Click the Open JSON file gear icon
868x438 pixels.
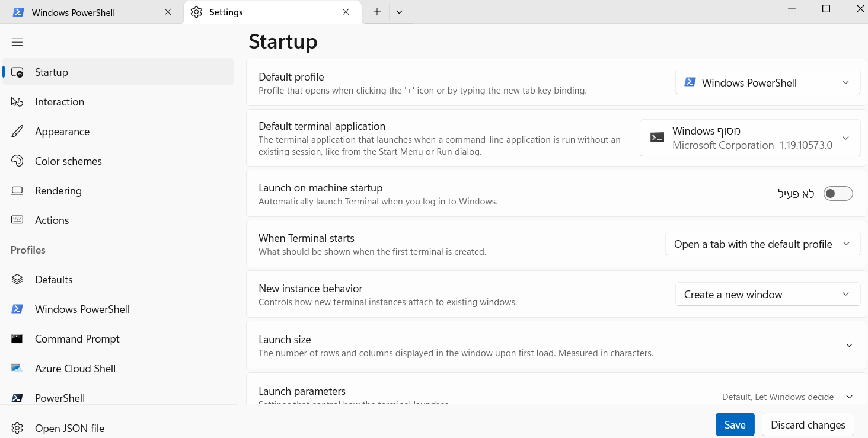tap(17, 428)
